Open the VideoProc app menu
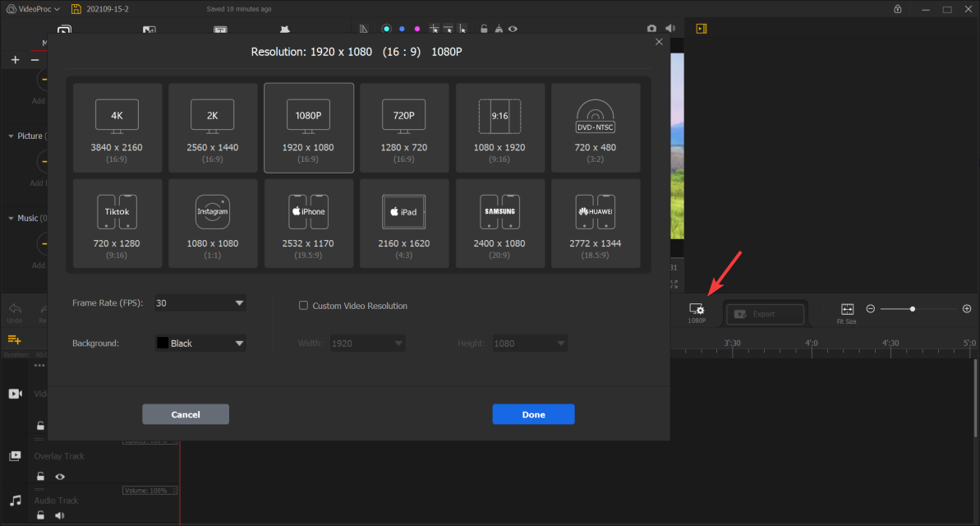The image size is (980, 526). pyautogui.click(x=33, y=9)
